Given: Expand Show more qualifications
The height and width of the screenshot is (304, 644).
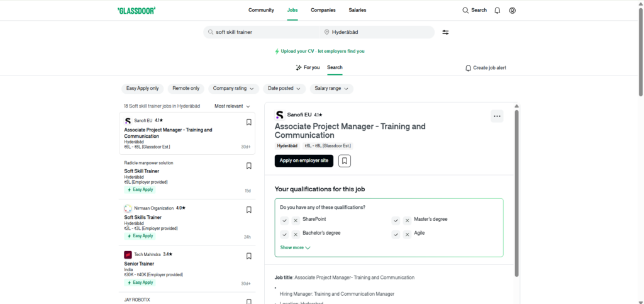Looking at the screenshot, I should 296,248.
